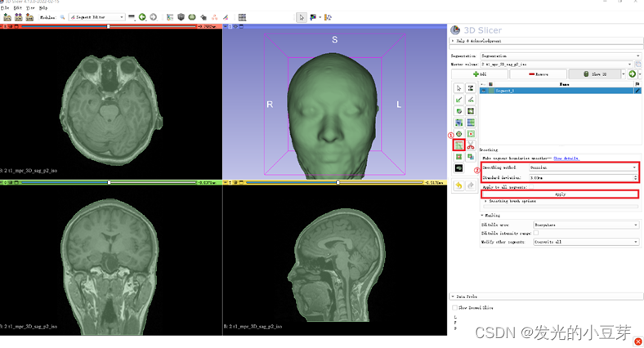Open the Data module toolbar icon
This screenshot has height=348, width=644.
click(x=170, y=17)
